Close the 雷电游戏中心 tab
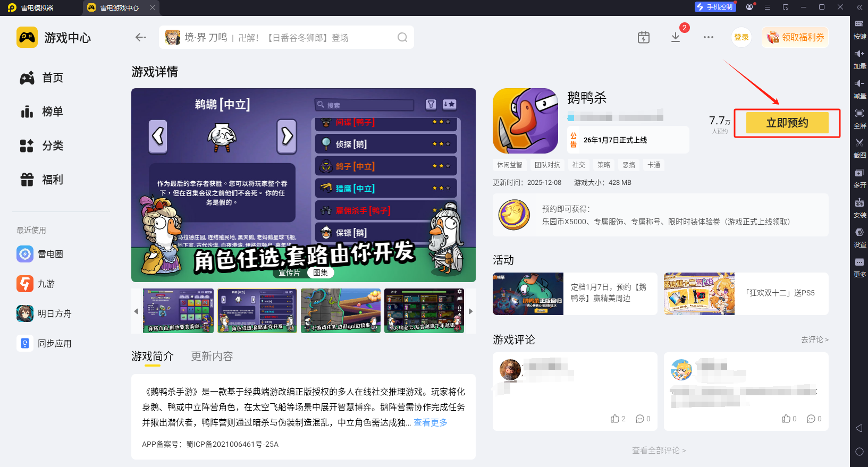Screen dimensions: 868x467 (153, 7)
